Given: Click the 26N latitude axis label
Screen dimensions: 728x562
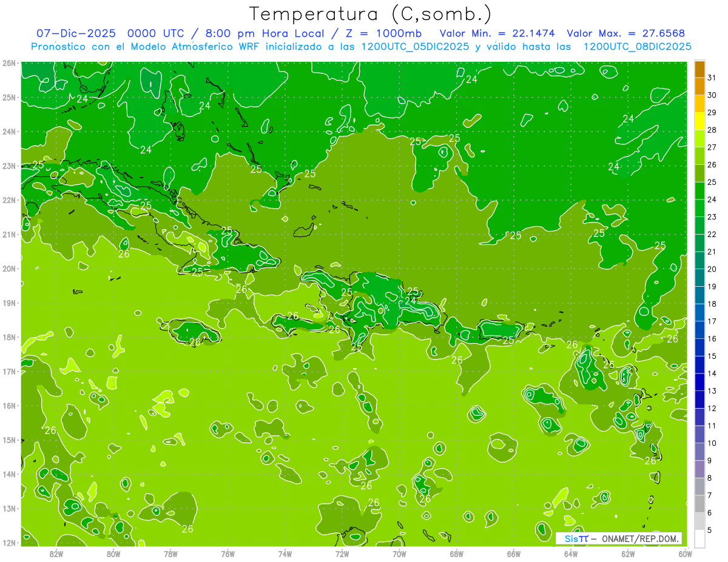Looking at the screenshot, I should click(x=9, y=62).
